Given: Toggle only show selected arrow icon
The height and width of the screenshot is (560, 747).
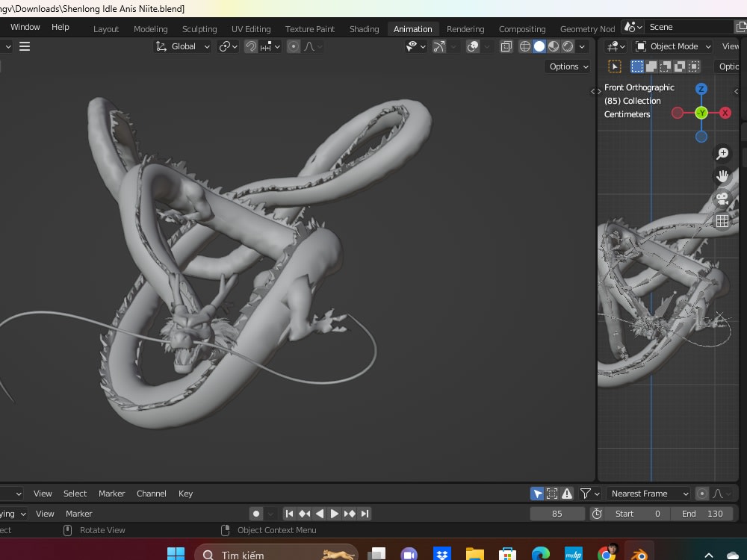Looking at the screenshot, I should [x=537, y=494].
